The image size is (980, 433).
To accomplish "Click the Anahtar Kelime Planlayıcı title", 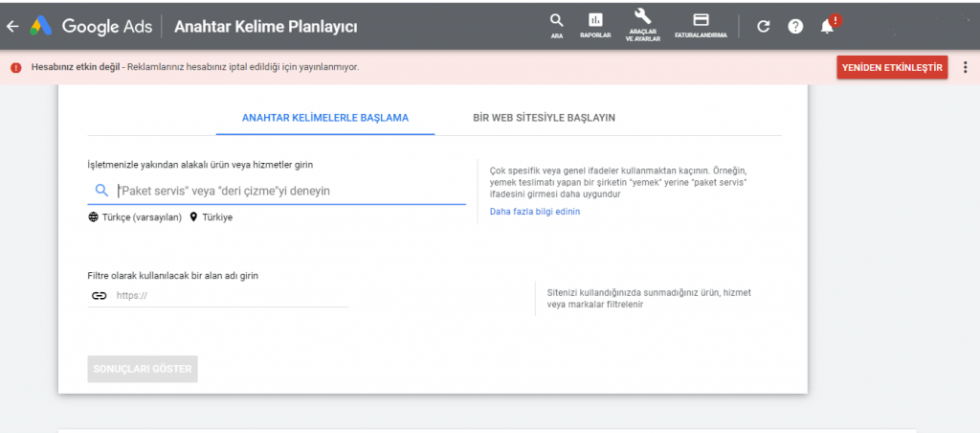I will pos(266,27).
